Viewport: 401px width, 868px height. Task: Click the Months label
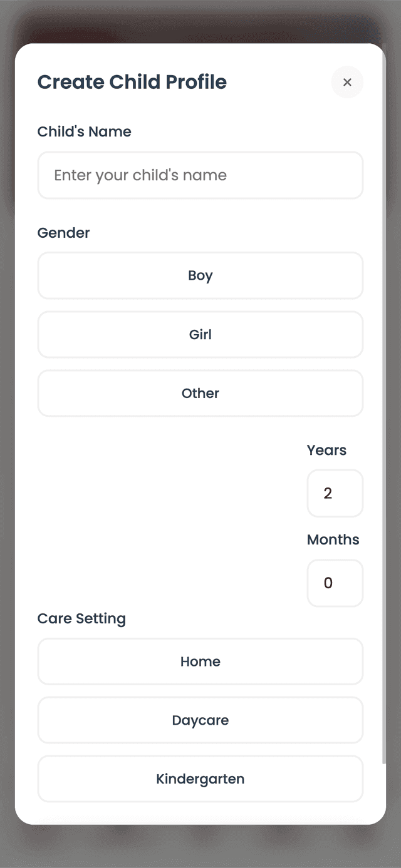pos(333,539)
